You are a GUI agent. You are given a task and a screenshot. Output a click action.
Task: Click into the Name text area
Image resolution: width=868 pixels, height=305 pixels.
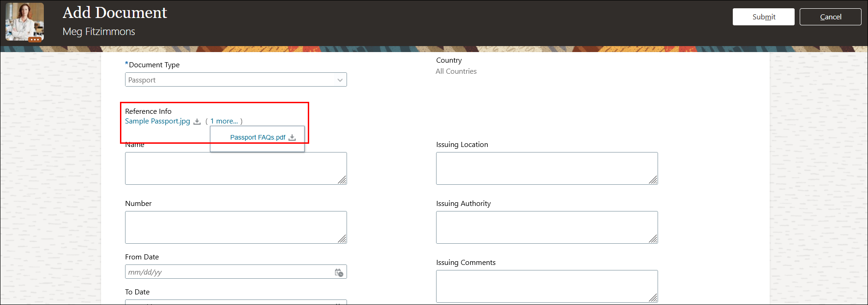(231, 168)
